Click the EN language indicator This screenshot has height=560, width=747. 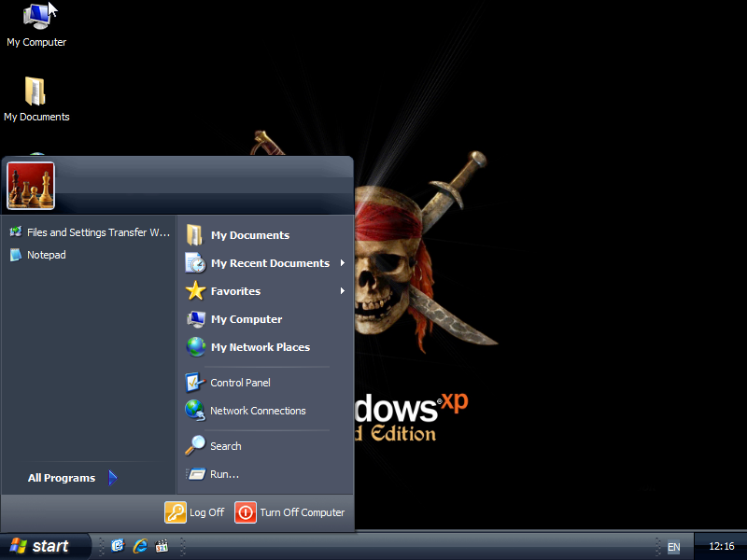point(673,547)
